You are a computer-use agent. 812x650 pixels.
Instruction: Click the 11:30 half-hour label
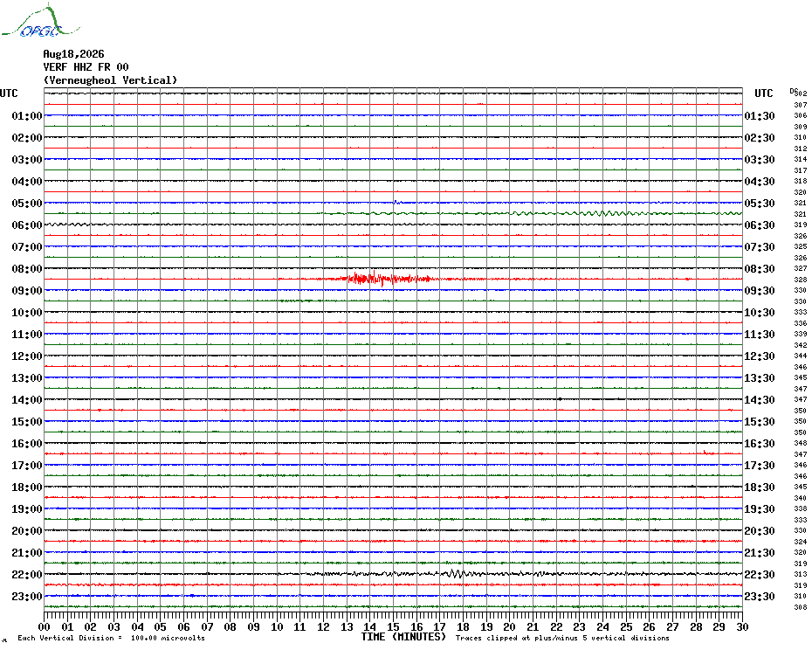(760, 335)
